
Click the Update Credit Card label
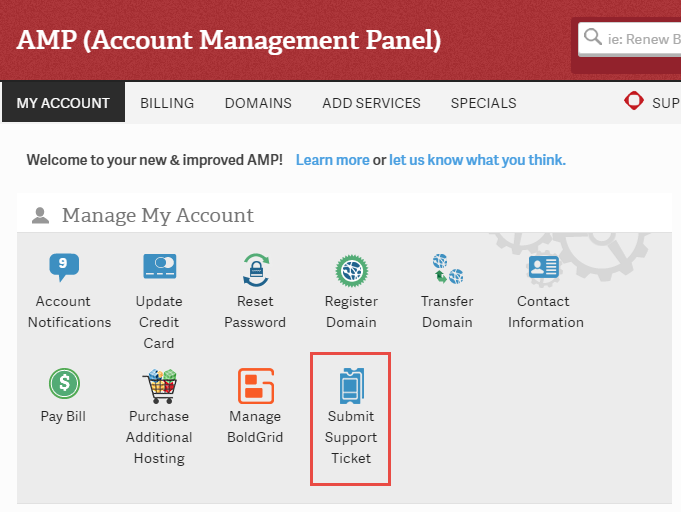point(159,322)
